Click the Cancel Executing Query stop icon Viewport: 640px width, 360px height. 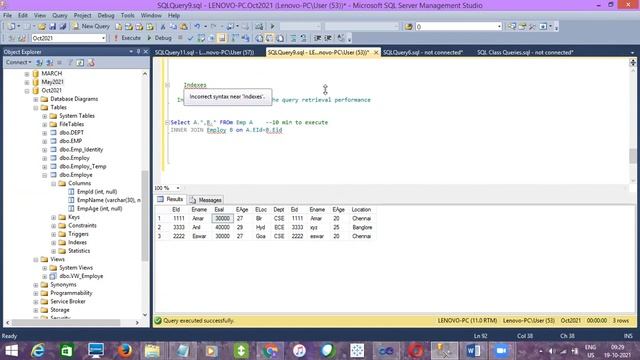click(180, 38)
